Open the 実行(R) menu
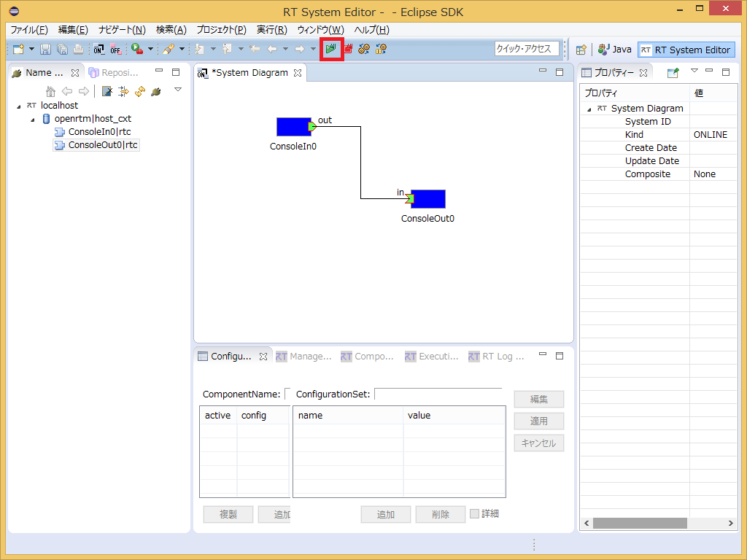 point(272,29)
